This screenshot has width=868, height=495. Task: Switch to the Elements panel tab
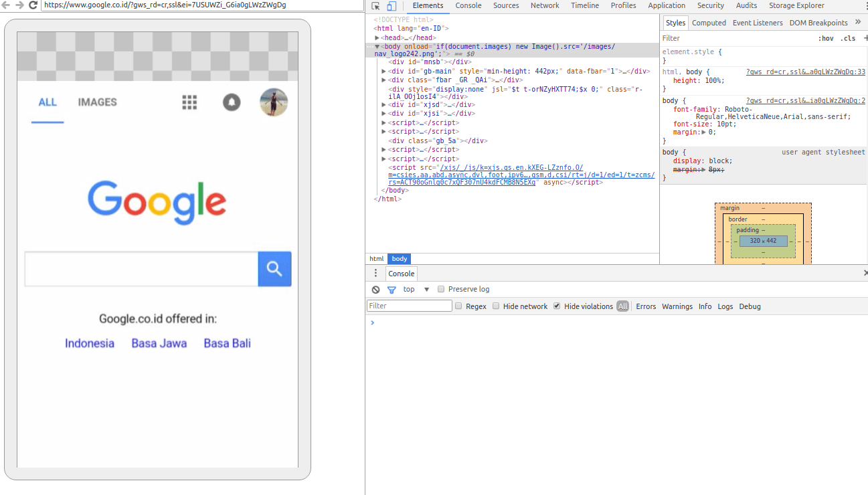[428, 6]
